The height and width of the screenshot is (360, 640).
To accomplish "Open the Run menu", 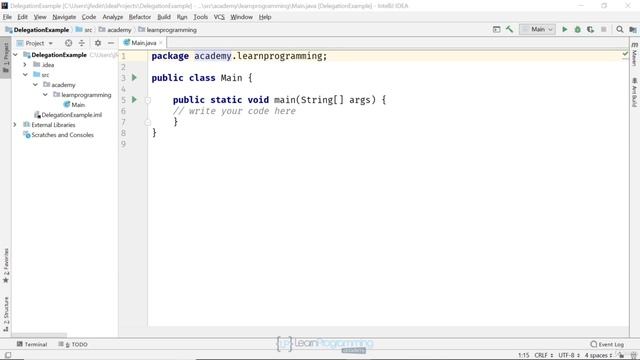I will [x=182, y=17].
